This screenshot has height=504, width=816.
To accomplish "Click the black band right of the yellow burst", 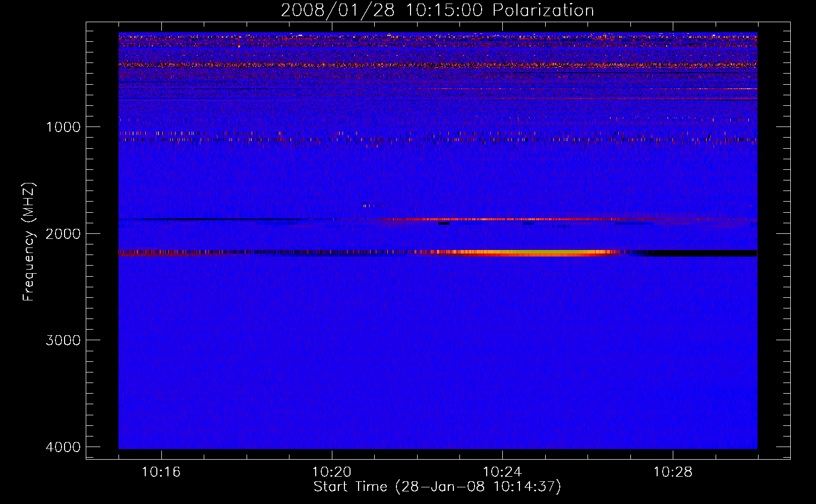I will (706, 253).
